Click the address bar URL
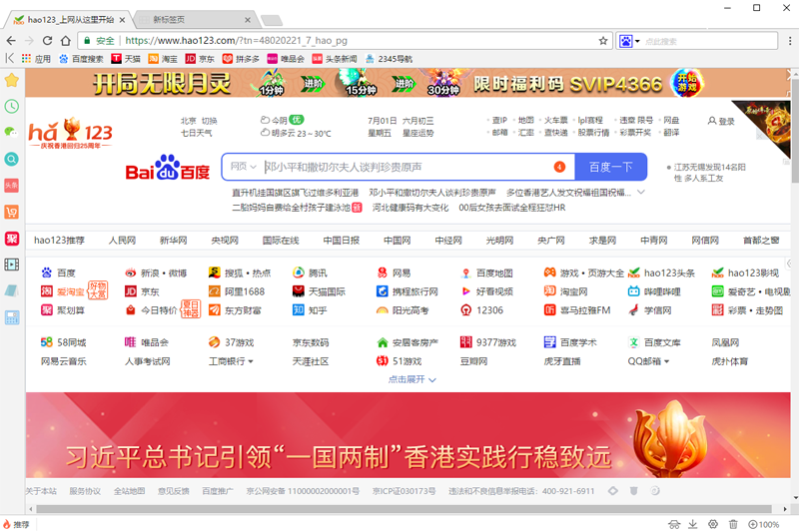The height and width of the screenshot is (532, 799). (x=236, y=41)
